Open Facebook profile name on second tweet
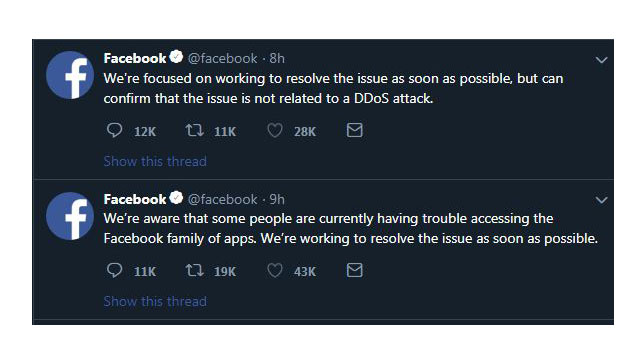Viewport: 642px width, 361px height. point(135,199)
